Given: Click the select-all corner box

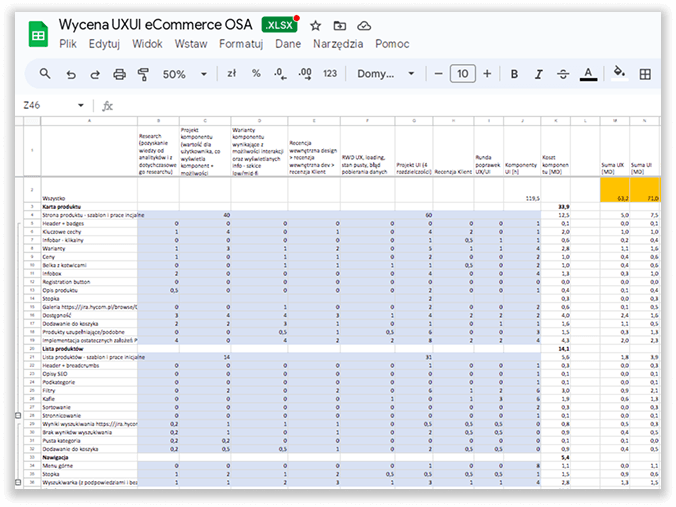Looking at the screenshot, I should tap(32, 121).
